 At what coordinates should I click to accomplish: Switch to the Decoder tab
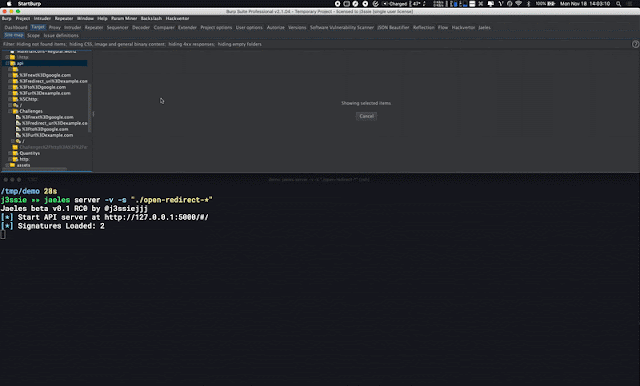click(141, 27)
